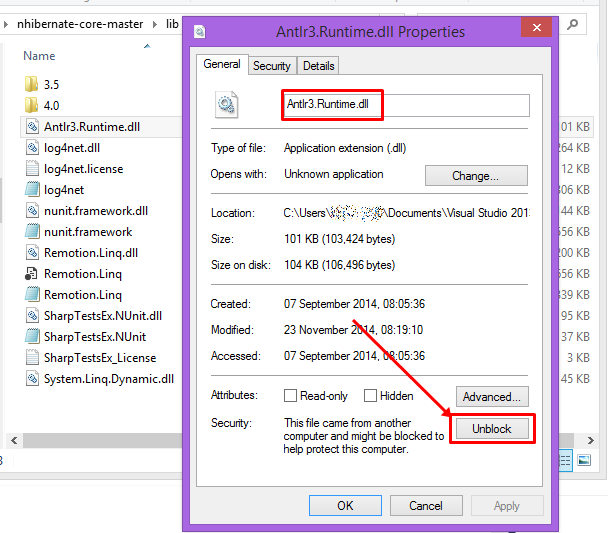Open the Advanced attributes button
Viewport: 608px width, 533px height.
[492, 397]
